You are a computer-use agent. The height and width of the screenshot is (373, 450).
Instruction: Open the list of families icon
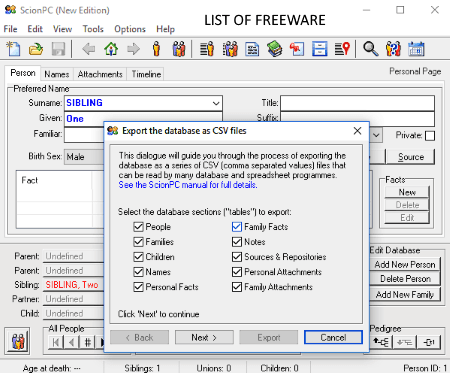[x=230, y=49]
